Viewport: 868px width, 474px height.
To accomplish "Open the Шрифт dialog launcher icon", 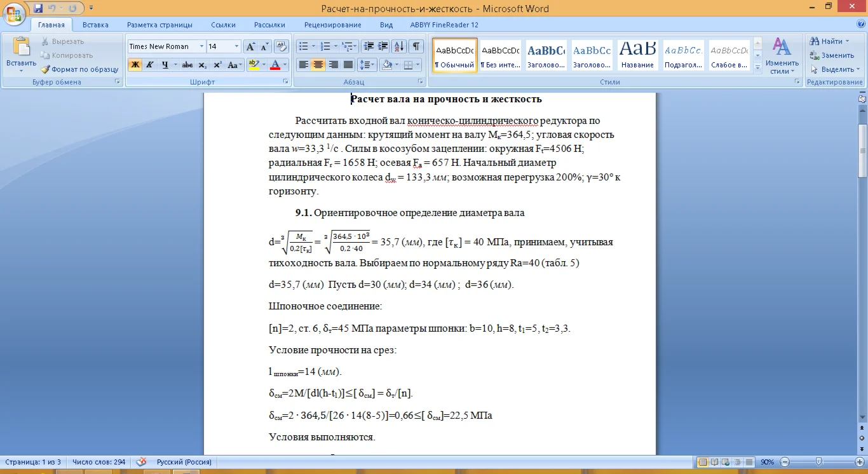I will pos(285,82).
